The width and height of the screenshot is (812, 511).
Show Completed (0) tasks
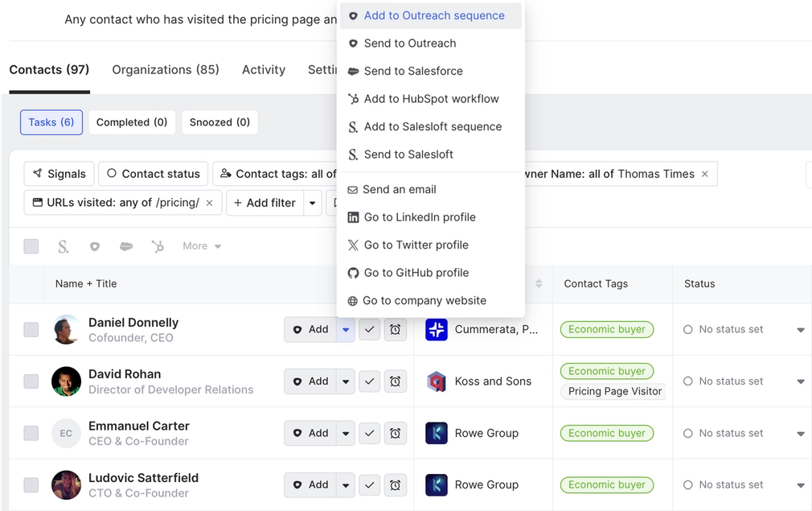(x=132, y=122)
